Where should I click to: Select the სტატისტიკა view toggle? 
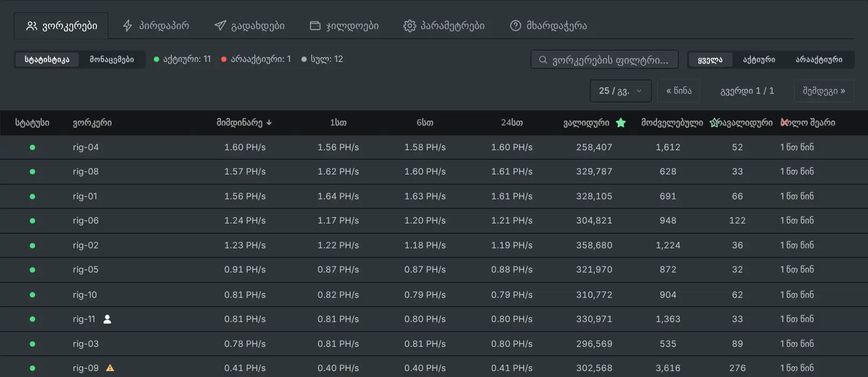47,59
